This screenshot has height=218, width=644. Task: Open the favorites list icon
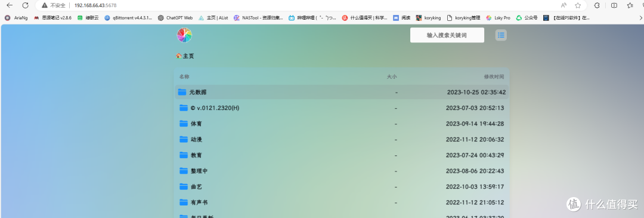(630, 5)
